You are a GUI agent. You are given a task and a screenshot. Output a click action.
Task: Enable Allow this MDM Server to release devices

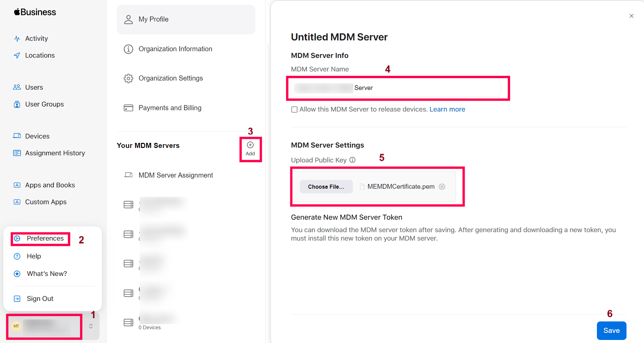pyautogui.click(x=294, y=110)
